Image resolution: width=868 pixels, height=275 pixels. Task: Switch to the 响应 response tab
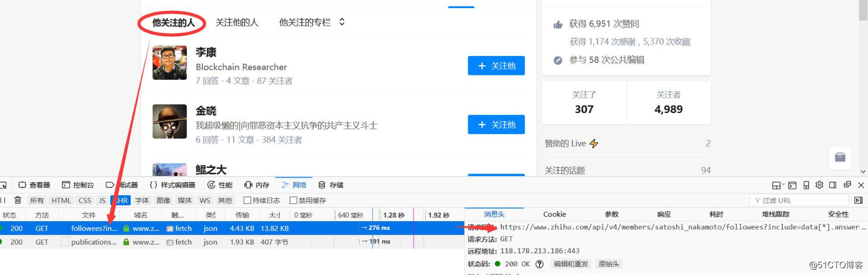(x=664, y=214)
